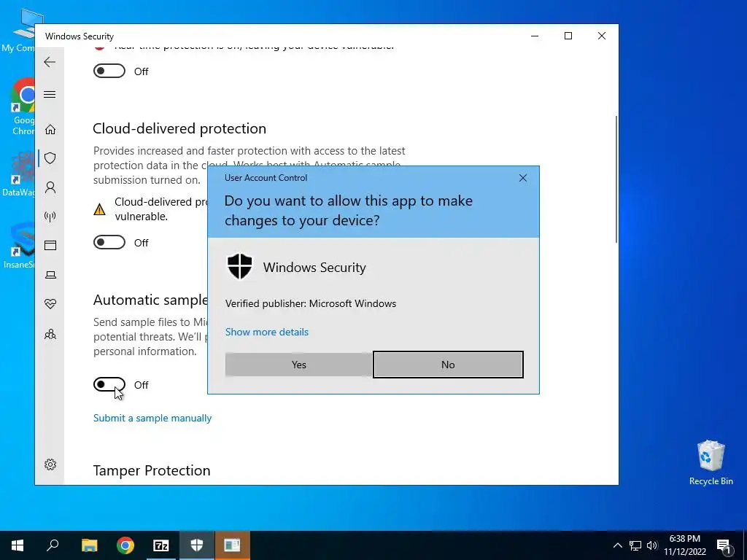This screenshot has height=560, width=747.
Task: Toggle Cloud-delivered protection switch
Action: [109, 242]
